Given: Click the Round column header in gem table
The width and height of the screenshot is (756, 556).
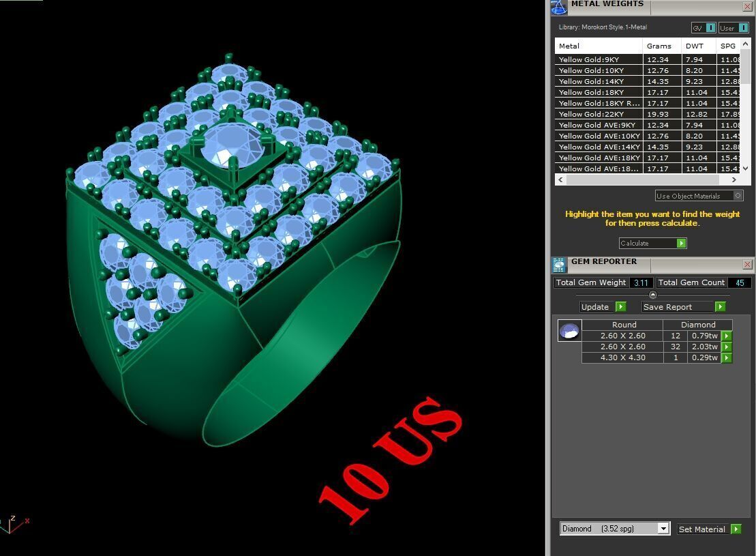Looking at the screenshot, I should pyautogui.click(x=622, y=325).
